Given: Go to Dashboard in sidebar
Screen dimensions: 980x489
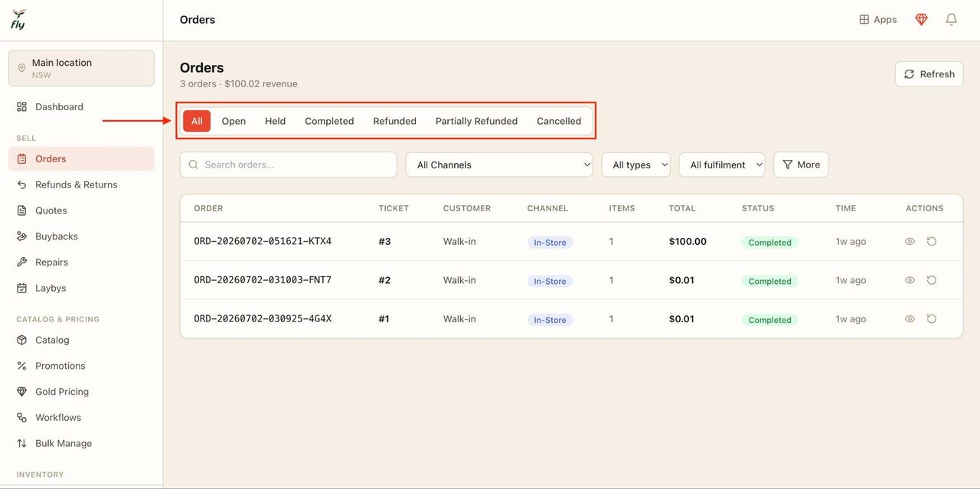Looking at the screenshot, I should (x=81, y=107).
